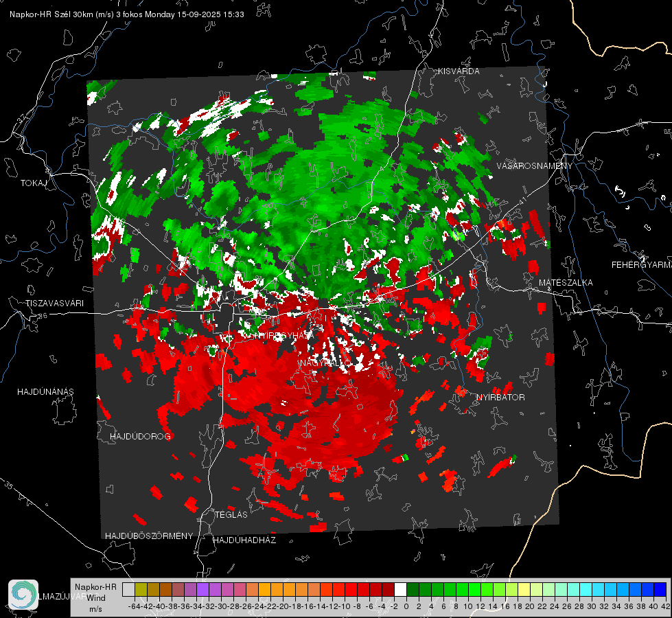Click the KISVÁRDA city label
The width and height of the screenshot is (672, 618).
tap(459, 71)
